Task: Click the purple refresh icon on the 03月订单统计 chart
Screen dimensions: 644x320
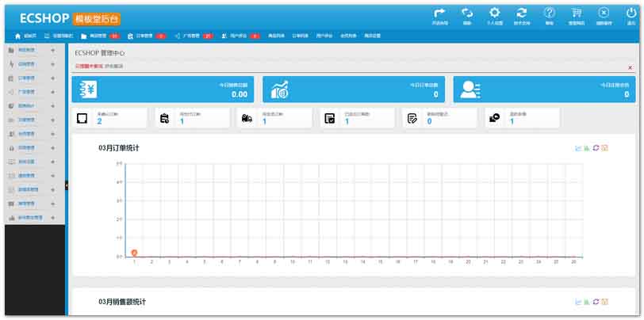Action: pos(596,148)
